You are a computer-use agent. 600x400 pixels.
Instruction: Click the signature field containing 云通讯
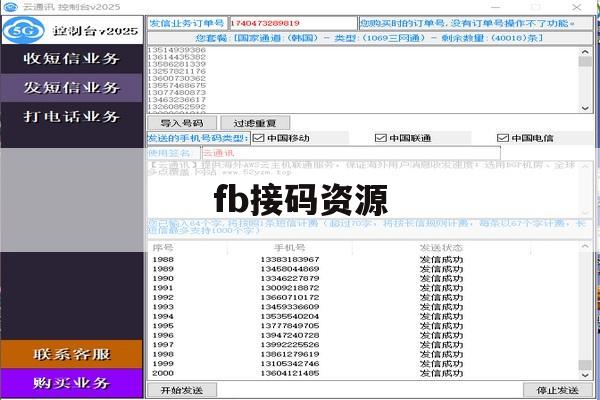click(x=351, y=153)
